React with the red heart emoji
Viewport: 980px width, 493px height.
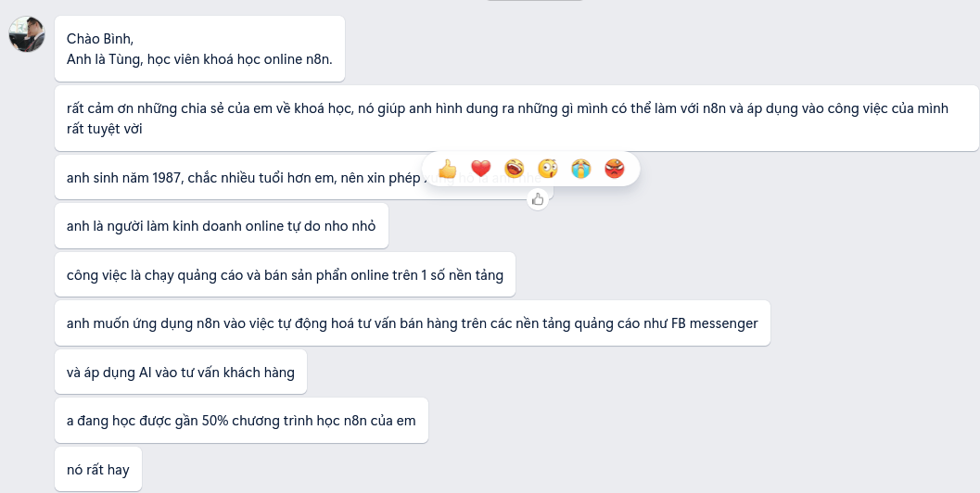pyautogui.click(x=480, y=169)
